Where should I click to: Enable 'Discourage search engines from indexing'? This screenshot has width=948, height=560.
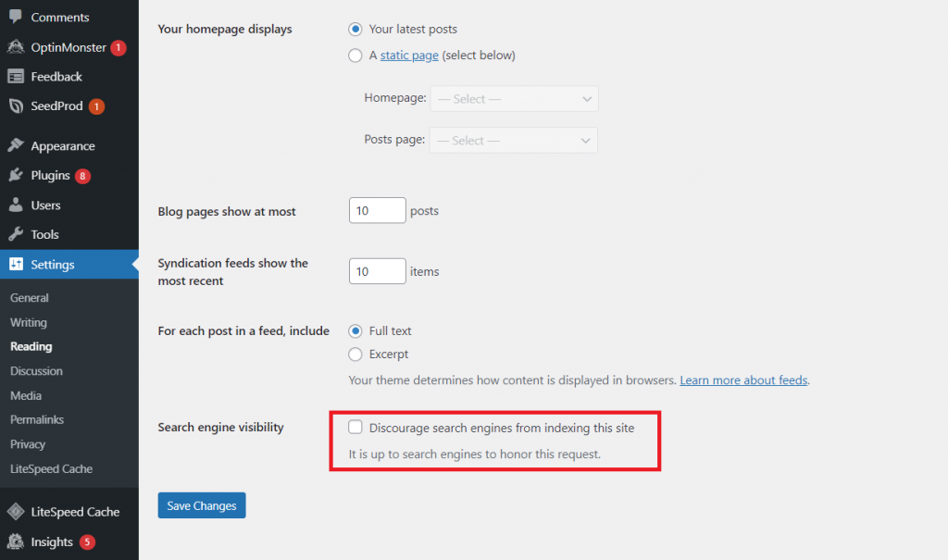coord(355,428)
